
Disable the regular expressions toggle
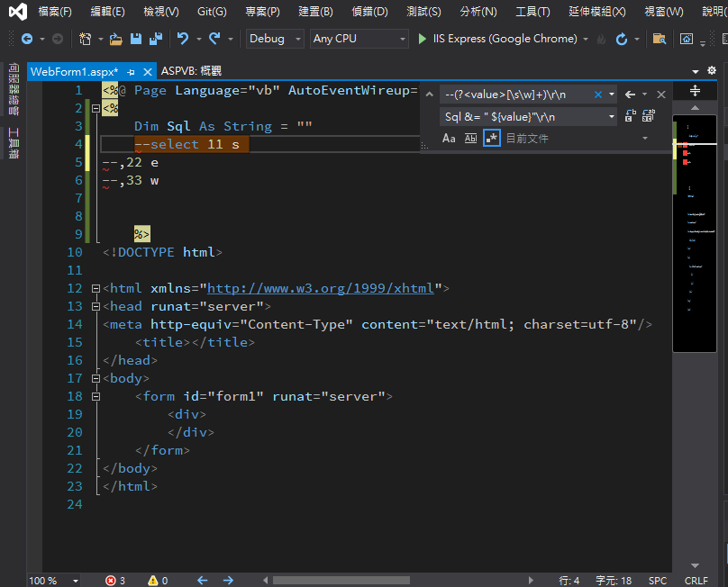click(x=491, y=138)
